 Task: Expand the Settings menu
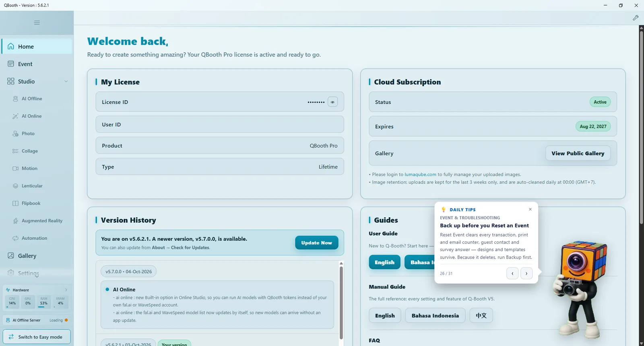click(x=37, y=273)
